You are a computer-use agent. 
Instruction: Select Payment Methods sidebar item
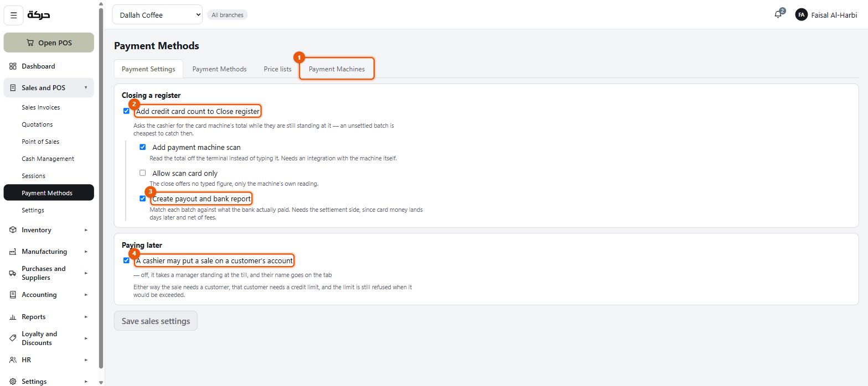pyautogui.click(x=49, y=193)
